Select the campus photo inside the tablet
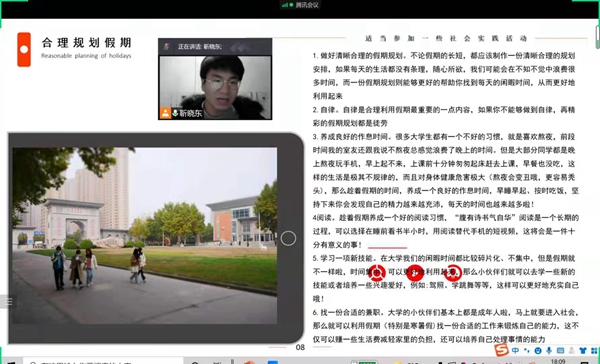 pos(145,236)
